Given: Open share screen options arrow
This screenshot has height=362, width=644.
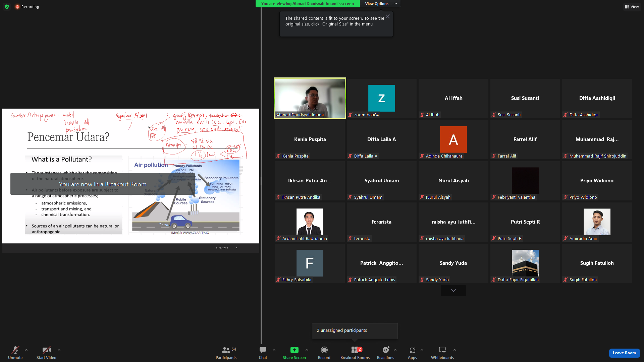Looking at the screenshot, I should pyautogui.click(x=307, y=350).
